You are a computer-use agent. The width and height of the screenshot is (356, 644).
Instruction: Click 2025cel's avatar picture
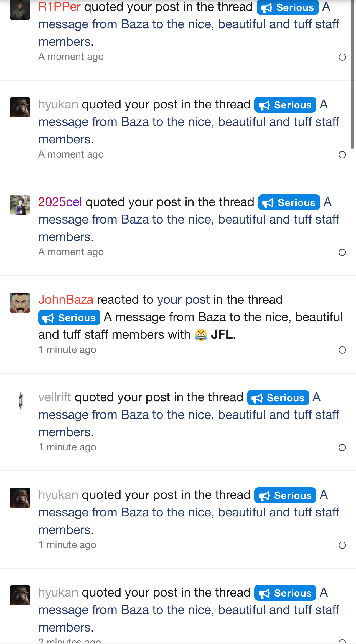[20, 205]
